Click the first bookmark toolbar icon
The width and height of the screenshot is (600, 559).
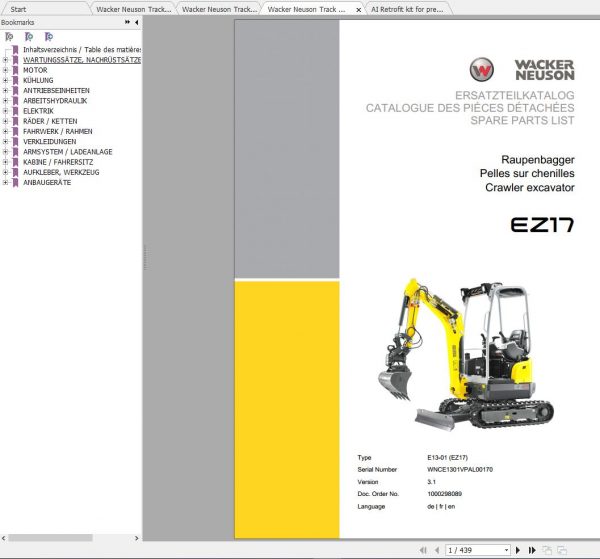tap(9, 37)
